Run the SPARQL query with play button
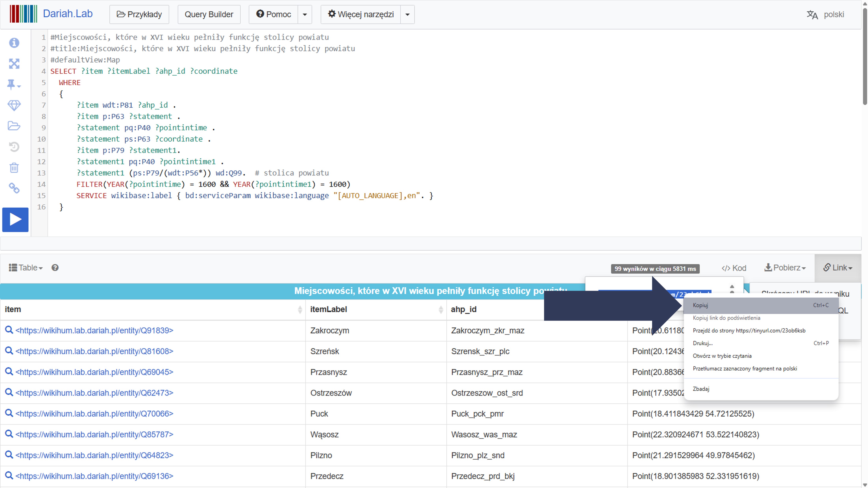This screenshot has height=488, width=868. (15, 219)
